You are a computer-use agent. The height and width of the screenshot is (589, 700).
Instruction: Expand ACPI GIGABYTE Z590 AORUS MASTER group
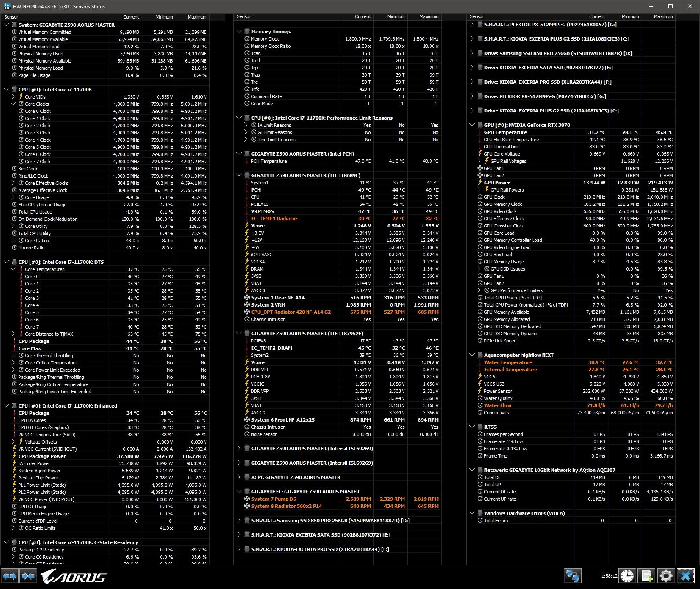(239, 477)
